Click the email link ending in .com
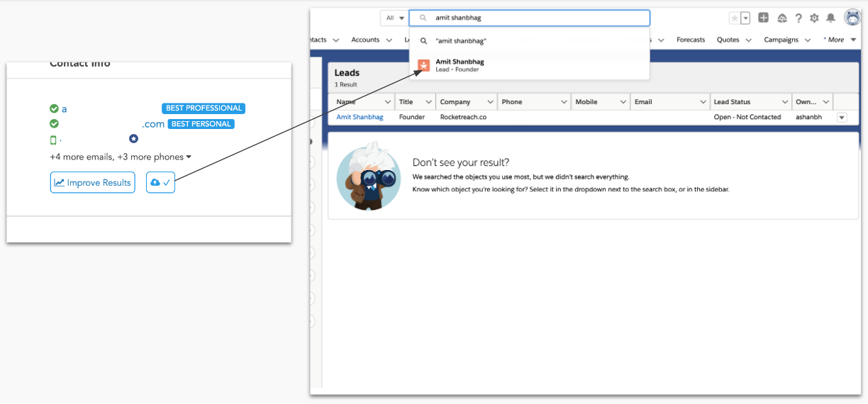Image resolution: width=868 pixels, height=404 pixels. click(x=153, y=124)
